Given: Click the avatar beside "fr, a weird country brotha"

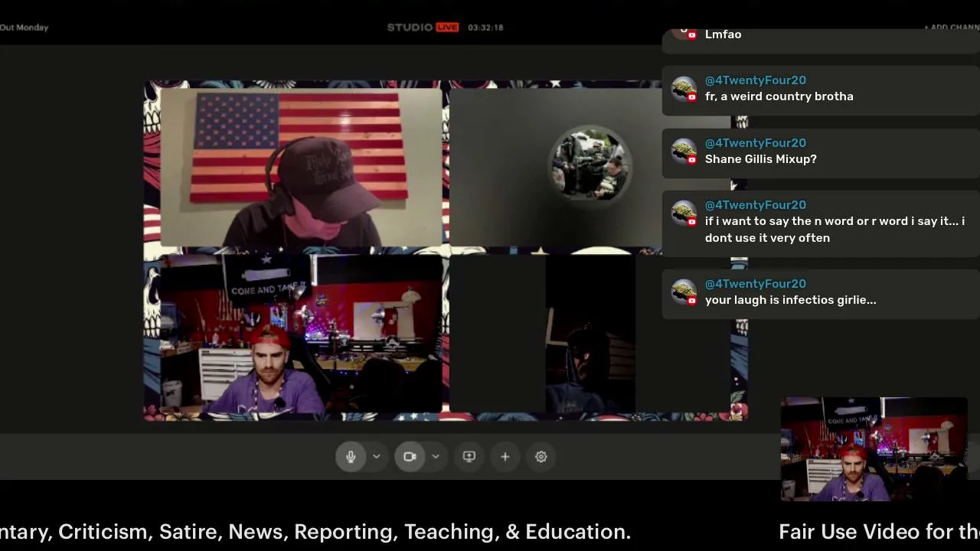Looking at the screenshot, I should 683,89.
